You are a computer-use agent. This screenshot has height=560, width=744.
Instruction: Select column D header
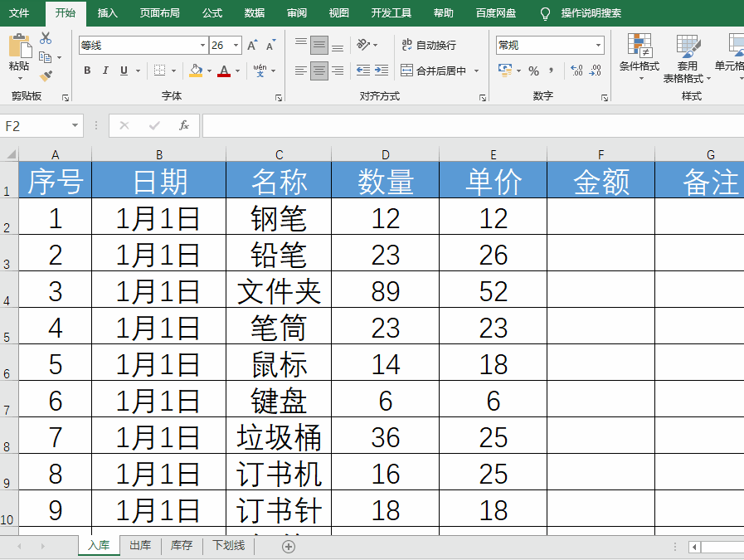386,154
